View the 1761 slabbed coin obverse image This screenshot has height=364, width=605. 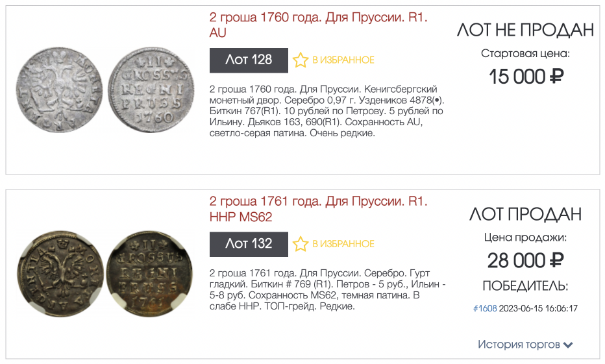pos(58,273)
